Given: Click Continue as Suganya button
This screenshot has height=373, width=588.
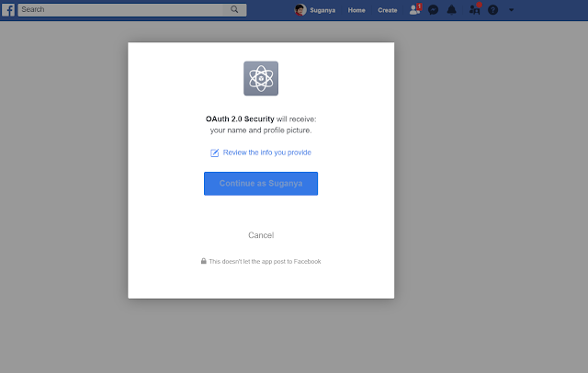Looking at the screenshot, I should [261, 184].
